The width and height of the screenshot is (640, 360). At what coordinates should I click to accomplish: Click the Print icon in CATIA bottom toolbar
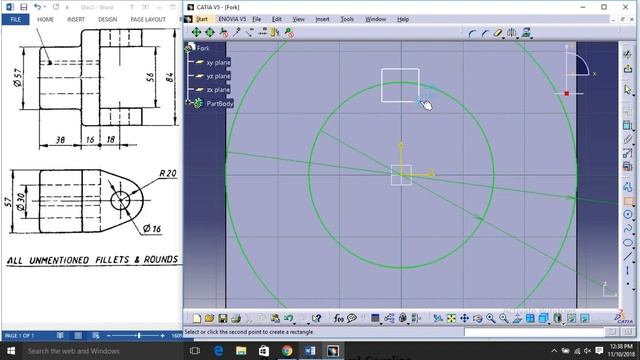[236, 318]
